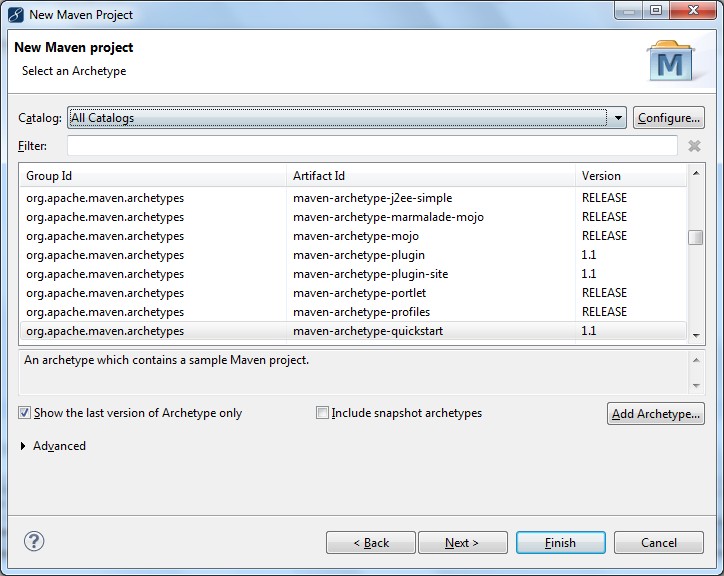Click inside the Filter text field

coord(372,146)
